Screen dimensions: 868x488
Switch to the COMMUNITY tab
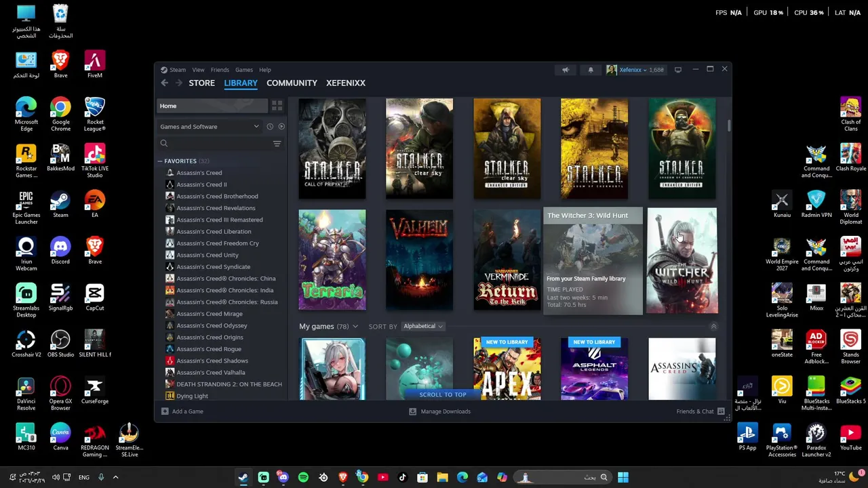(x=292, y=83)
